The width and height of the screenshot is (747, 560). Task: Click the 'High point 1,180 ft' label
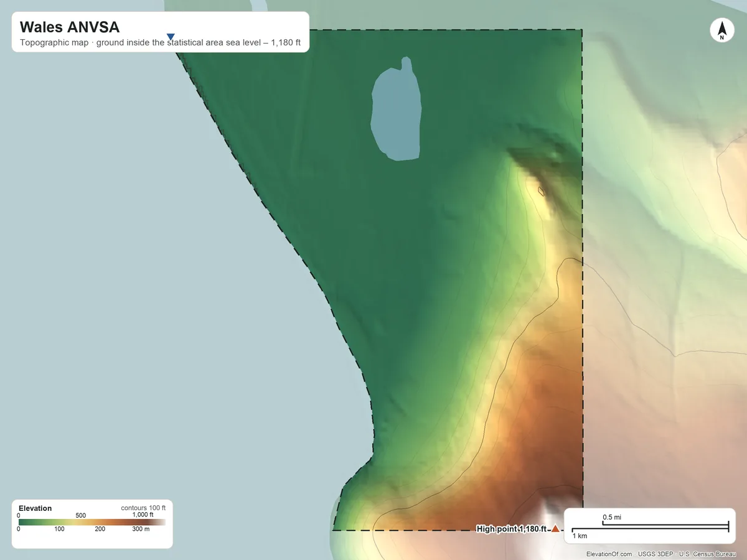(511, 530)
